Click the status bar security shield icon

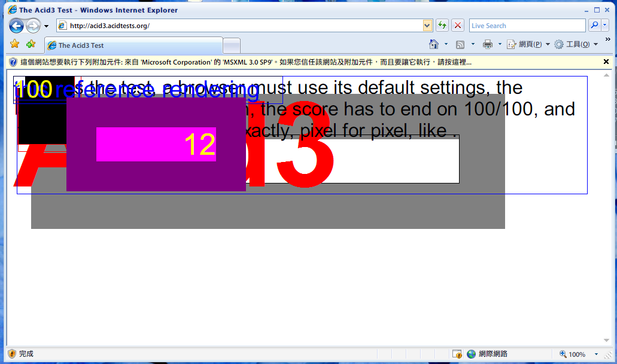tap(12, 354)
